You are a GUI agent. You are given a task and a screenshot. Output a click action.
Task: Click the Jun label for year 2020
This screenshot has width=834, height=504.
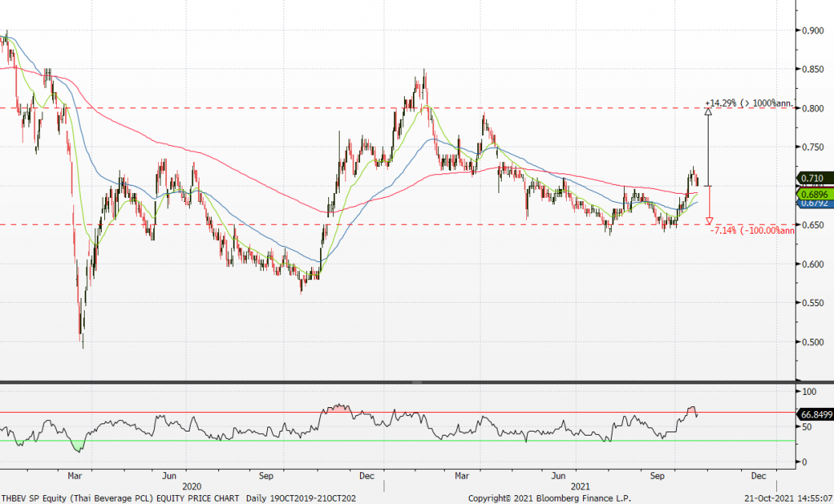click(x=169, y=476)
